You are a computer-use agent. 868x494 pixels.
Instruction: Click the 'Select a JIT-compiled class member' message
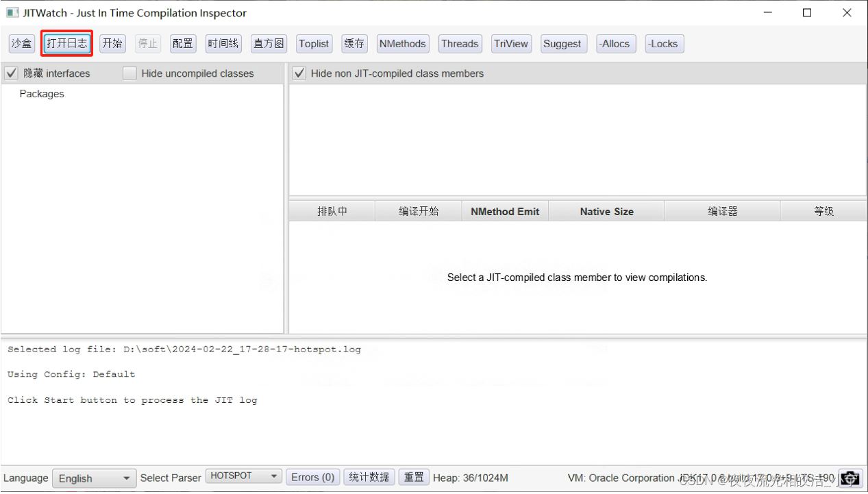tap(577, 277)
